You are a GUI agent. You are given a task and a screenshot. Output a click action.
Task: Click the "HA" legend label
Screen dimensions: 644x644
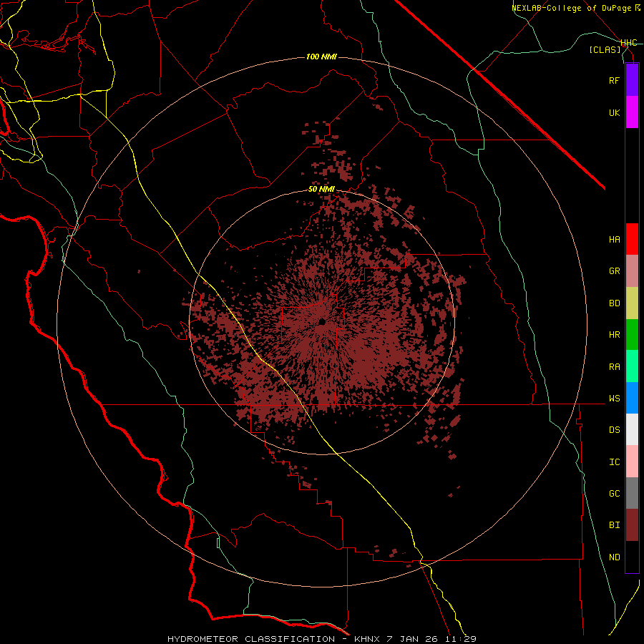(614, 239)
